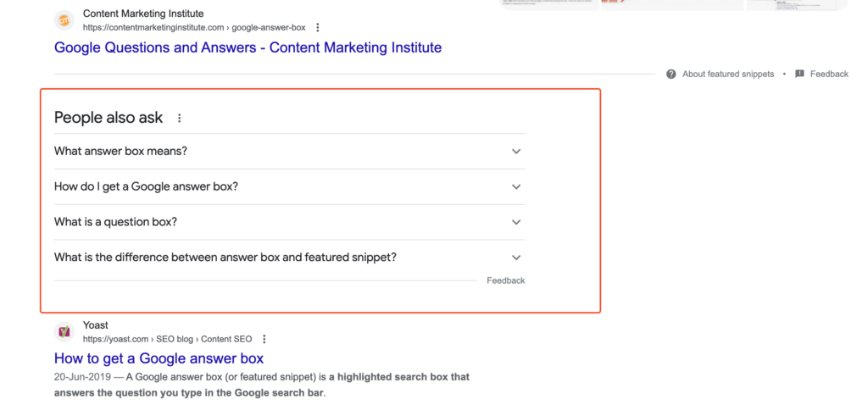Click the "Content Marketing Institute" site name

(143, 14)
